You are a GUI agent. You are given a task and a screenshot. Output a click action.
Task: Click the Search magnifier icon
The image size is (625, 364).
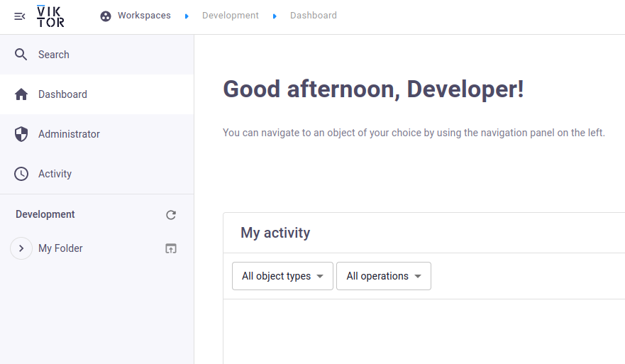coord(21,55)
